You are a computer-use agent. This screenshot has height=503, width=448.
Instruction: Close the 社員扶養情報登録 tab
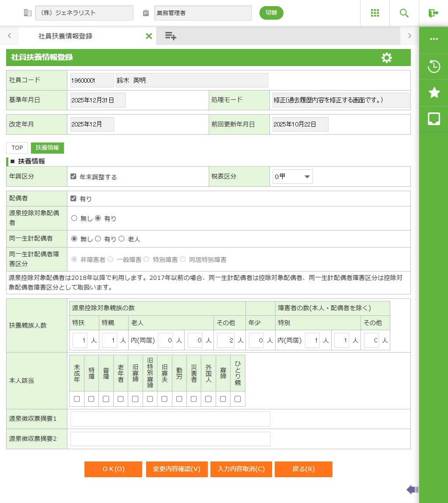click(149, 36)
